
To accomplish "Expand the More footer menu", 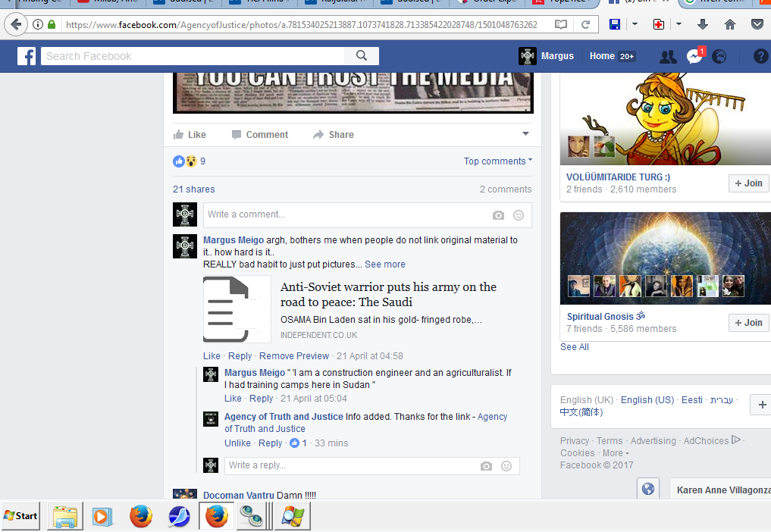I will (x=616, y=453).
